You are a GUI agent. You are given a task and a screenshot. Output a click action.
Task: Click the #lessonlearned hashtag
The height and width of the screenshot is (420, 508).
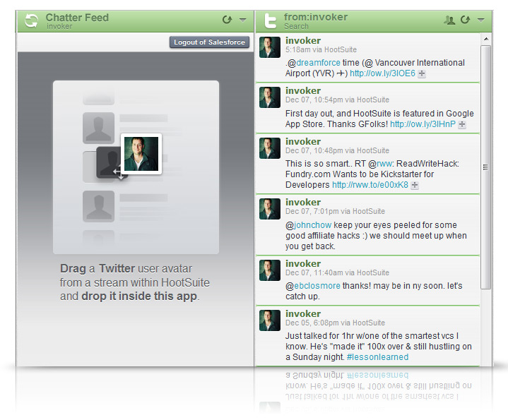[377, 357]
